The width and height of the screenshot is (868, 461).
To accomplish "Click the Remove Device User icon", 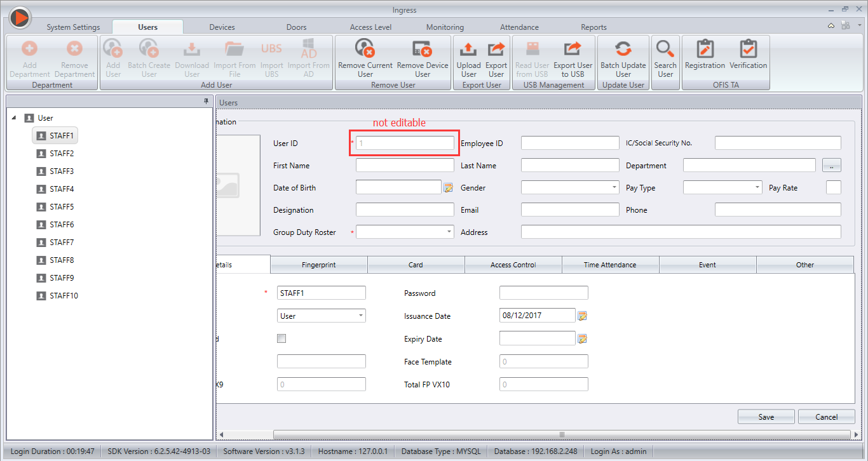I will (423, 50).
